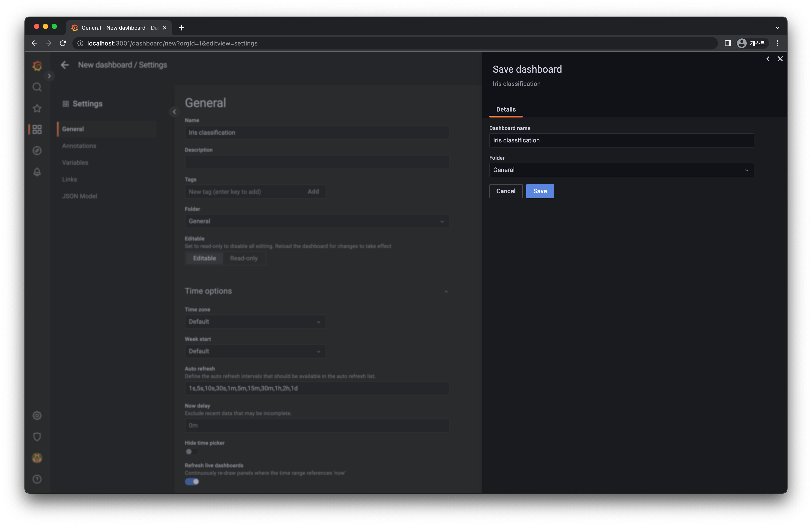This screenshot has width=812, height=526.
Task: Open the tab search chevron in Chrome
Action: [778, 28]
